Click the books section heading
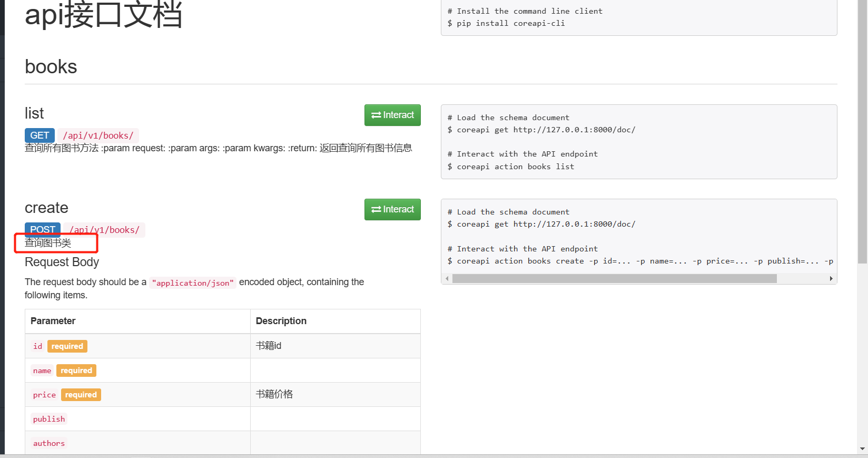The image size is (868, 458). [51, 67]
